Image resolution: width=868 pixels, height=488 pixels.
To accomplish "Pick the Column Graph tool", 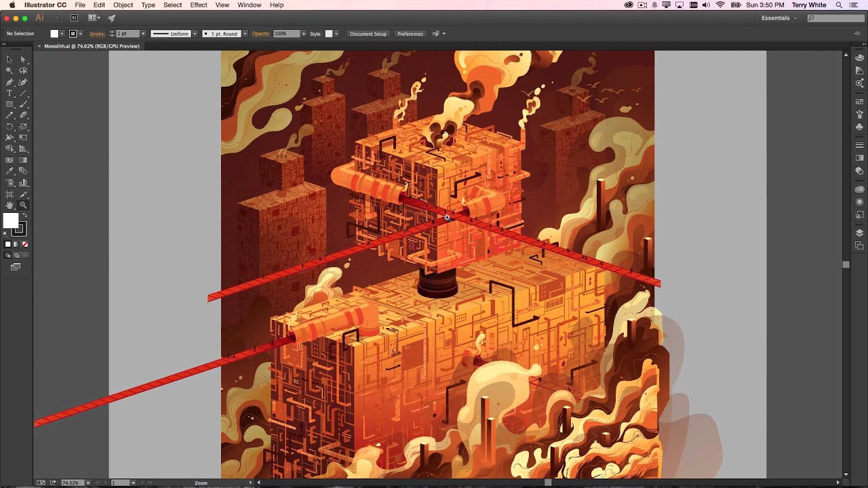I will tap(23, 182).
